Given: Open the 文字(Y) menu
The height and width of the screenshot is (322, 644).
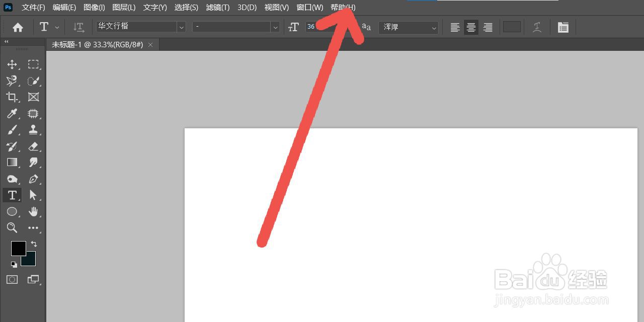Looking at the screenshot, I should 155,8.
